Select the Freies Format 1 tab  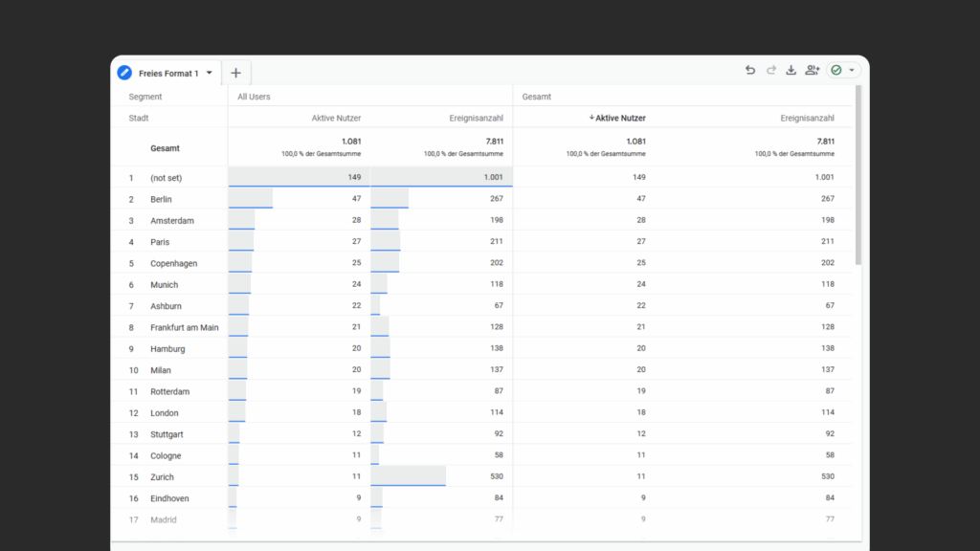tap(168, 73)
